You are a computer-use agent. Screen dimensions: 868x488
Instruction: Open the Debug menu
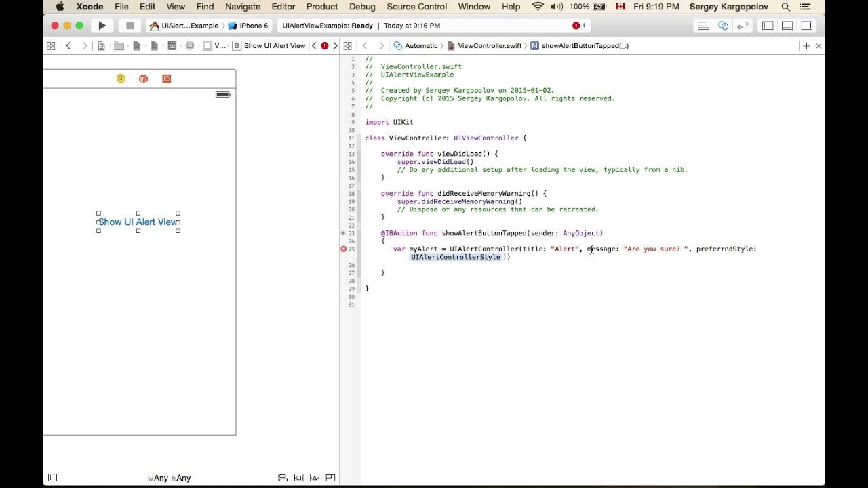pos(362,7)
